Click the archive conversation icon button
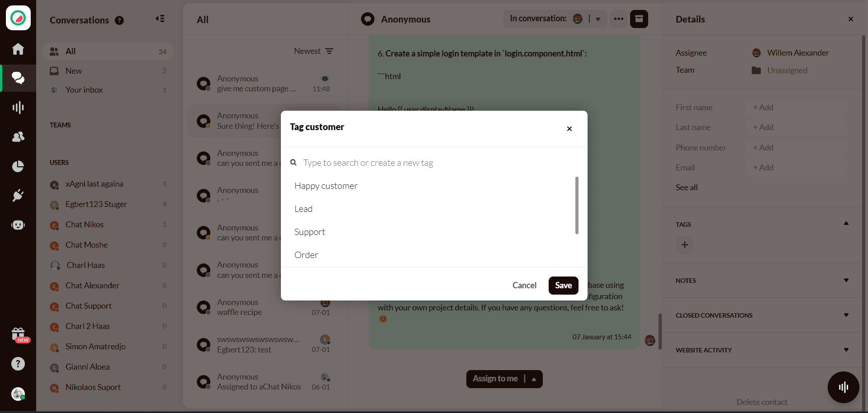Screen dimensions: 868x413 [x=639, y=19]
